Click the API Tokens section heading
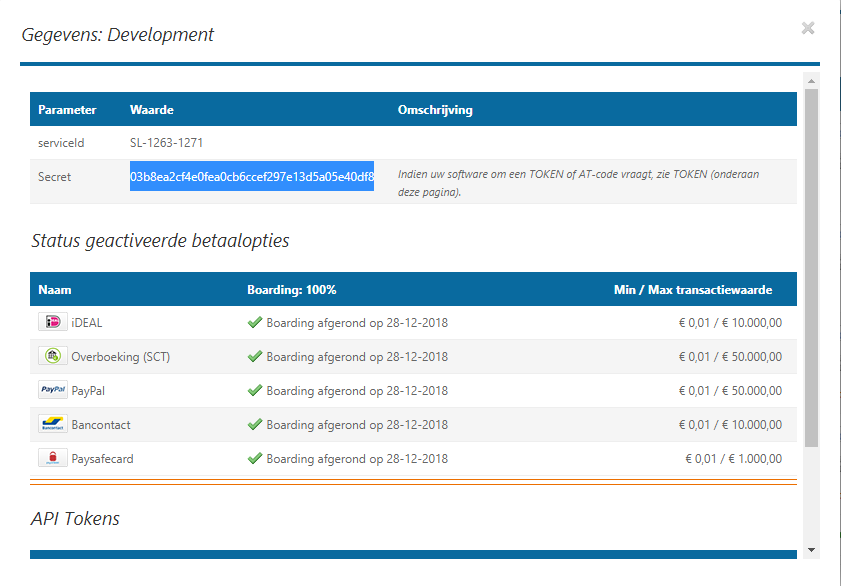841x586 pixels. click(x=75, y=518)
